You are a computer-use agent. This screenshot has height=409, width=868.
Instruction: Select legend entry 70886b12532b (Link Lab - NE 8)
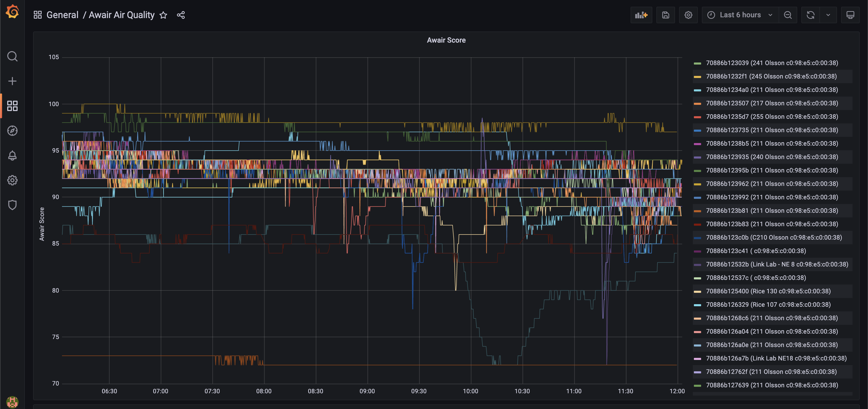[777, 264]
